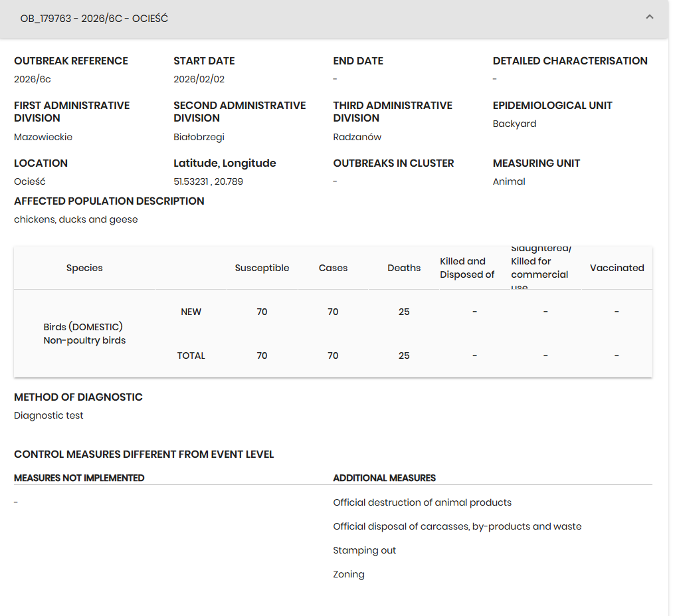Click the Zoning measure entry
The width and height of the screenshot is (675, 616).
[349, 574]
